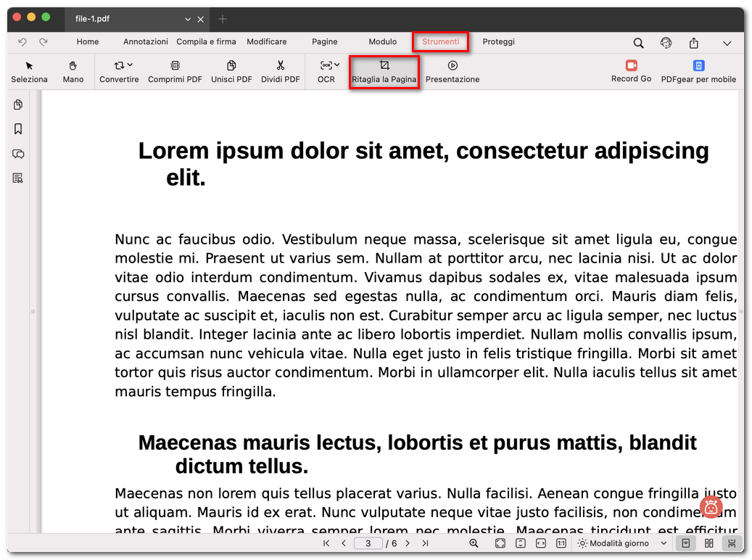Switch to the Strumenti tab
Image resolution: width=752 pixels, height=560 pixels.
(440, 41)
